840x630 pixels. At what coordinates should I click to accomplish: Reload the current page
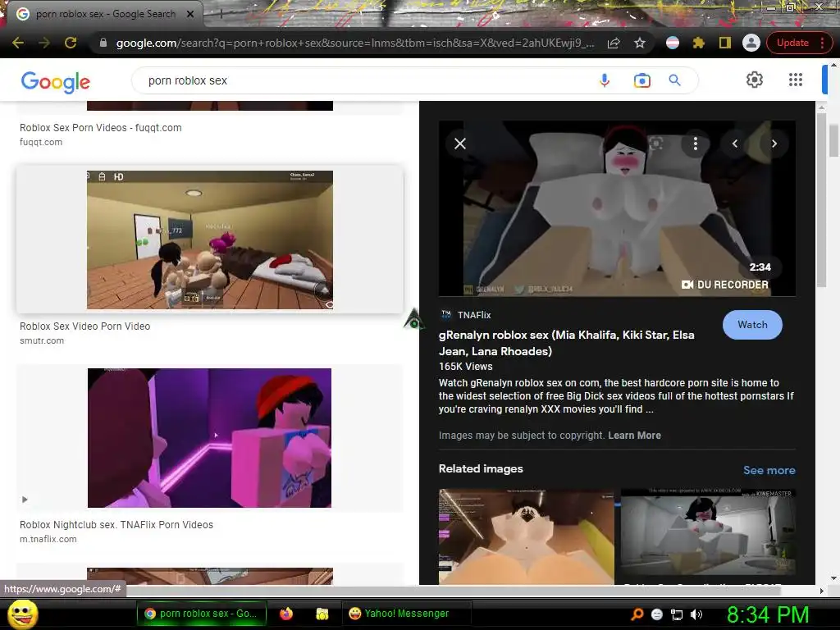(x=71, y=43)
